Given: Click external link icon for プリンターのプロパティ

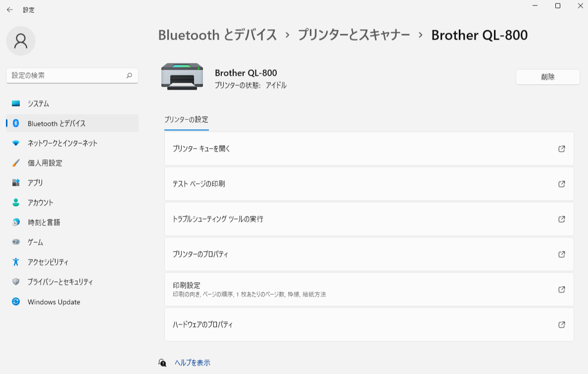Looking at the screenshot, I should (562, 254).
